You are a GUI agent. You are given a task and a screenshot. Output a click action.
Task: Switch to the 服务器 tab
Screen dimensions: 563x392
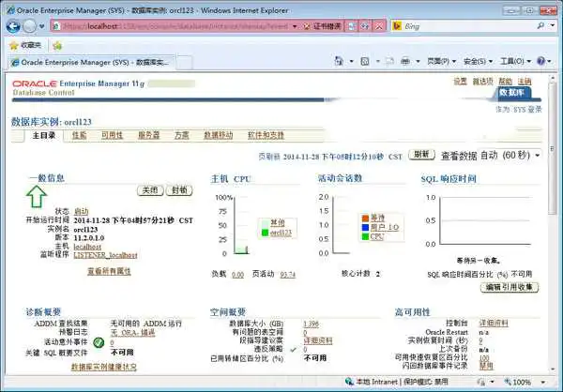148,135
